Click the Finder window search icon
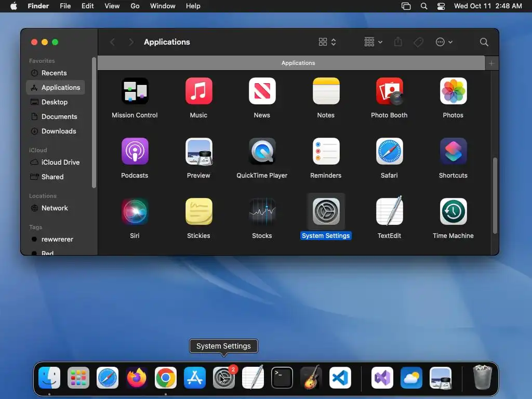Viewport: 532px width, 399px height. coord(484,42)
